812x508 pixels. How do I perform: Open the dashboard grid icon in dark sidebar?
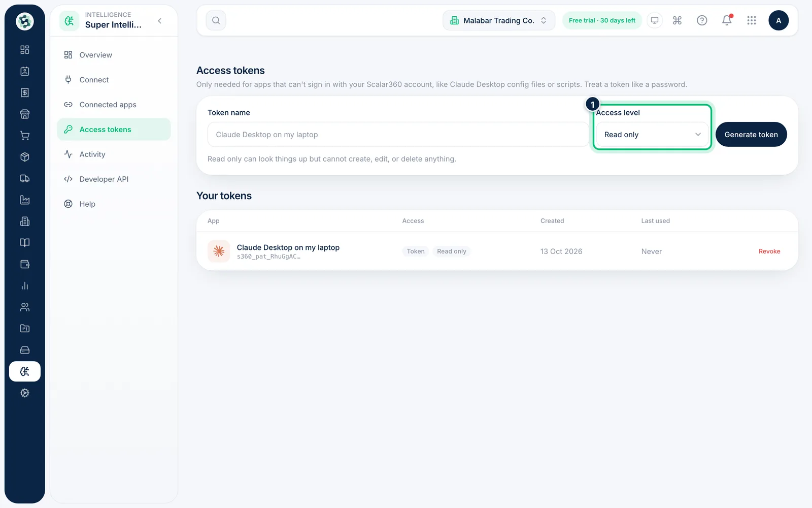24,50
